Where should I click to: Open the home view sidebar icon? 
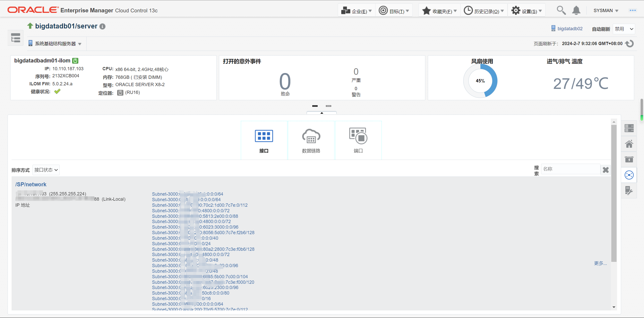[629, 144]
